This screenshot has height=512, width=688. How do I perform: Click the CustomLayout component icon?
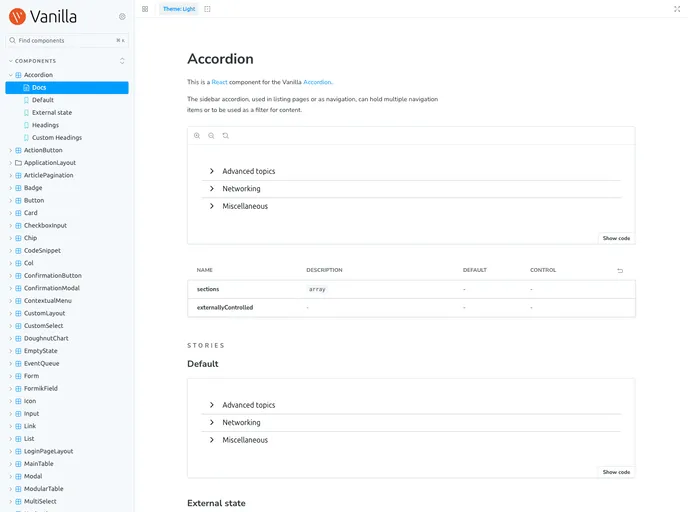(18, 313)
